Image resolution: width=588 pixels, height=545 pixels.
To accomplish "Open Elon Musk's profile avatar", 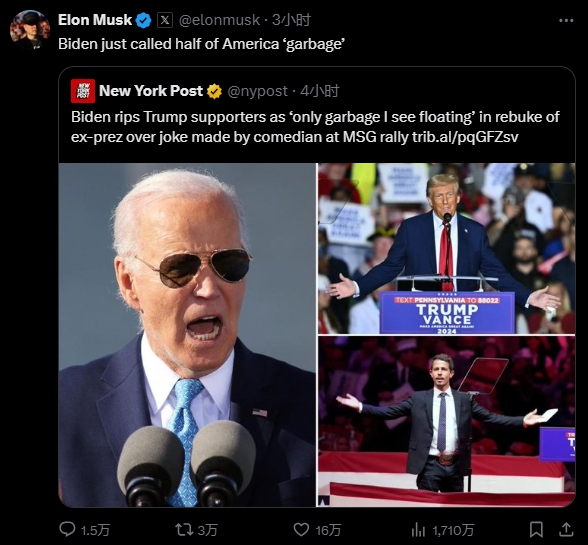I will [x=30, y=30].
